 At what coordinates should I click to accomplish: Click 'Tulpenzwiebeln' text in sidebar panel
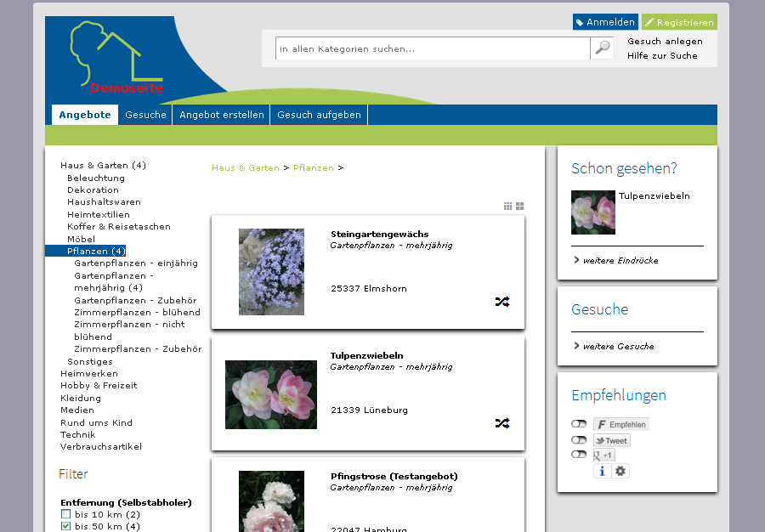click(654, 196)
